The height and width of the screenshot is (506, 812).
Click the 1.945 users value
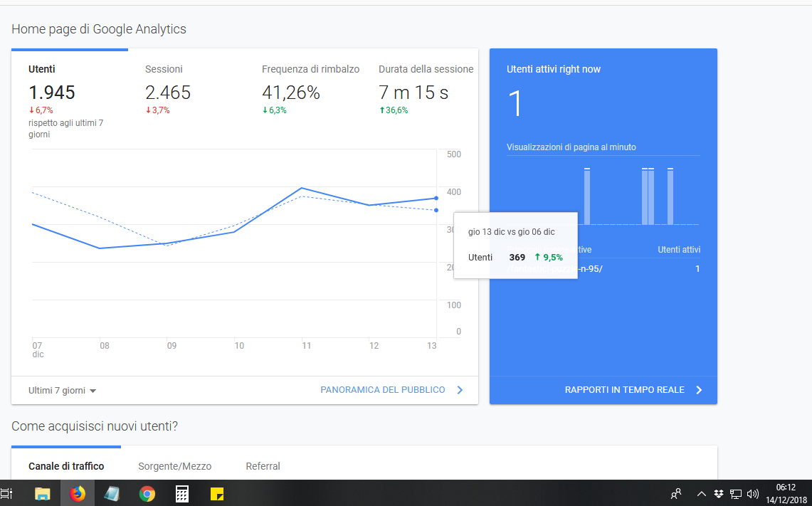point(52,93)
